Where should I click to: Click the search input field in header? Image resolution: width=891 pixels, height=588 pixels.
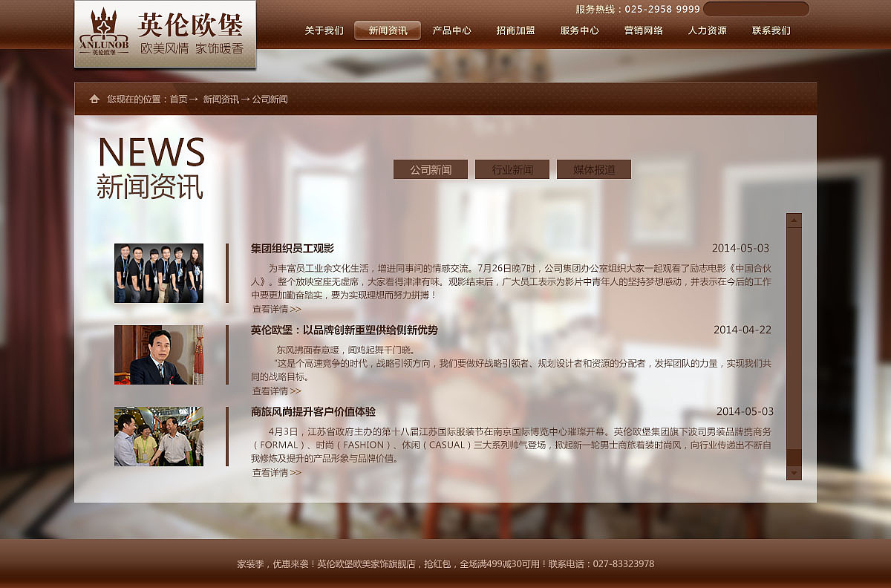tap(756, 9)
